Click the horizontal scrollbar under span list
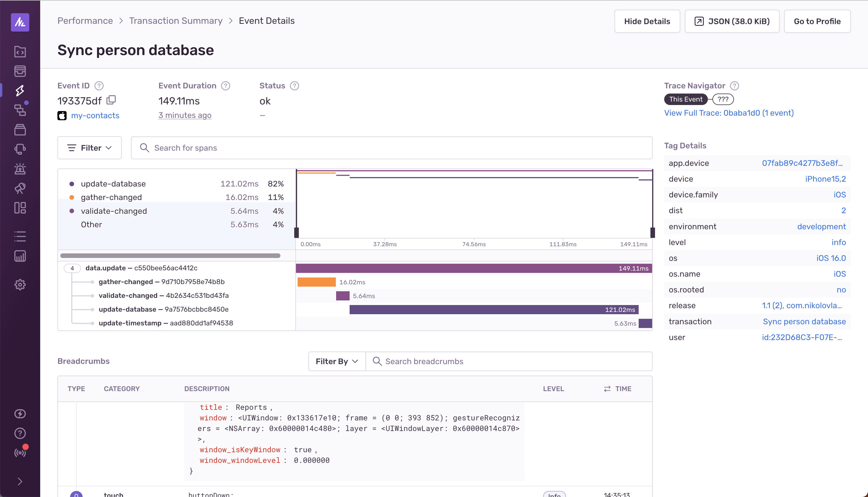The width and height of the screenshot is (868, 497). point(170,256)
